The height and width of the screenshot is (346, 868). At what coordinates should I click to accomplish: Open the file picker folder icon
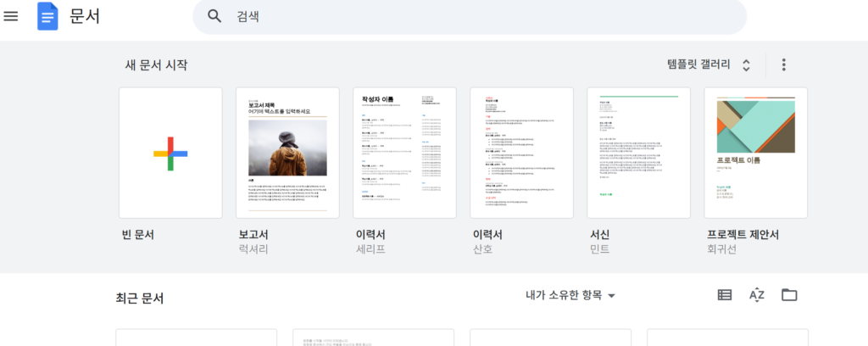tap(789, 295)
